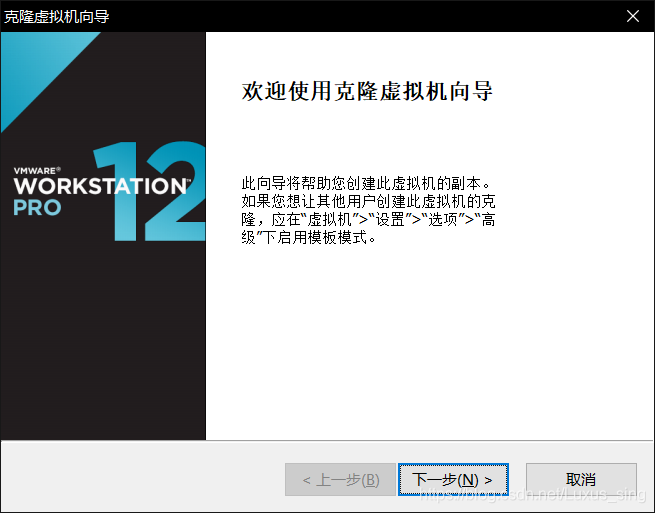Click the title bar text 克隆虚拟机向导
This screenshot has width=655, height=513.
pos(57,17)
